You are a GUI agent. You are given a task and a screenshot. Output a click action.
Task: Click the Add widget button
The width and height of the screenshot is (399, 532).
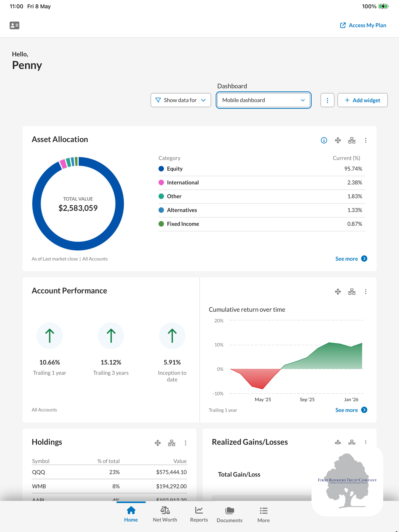362,100
